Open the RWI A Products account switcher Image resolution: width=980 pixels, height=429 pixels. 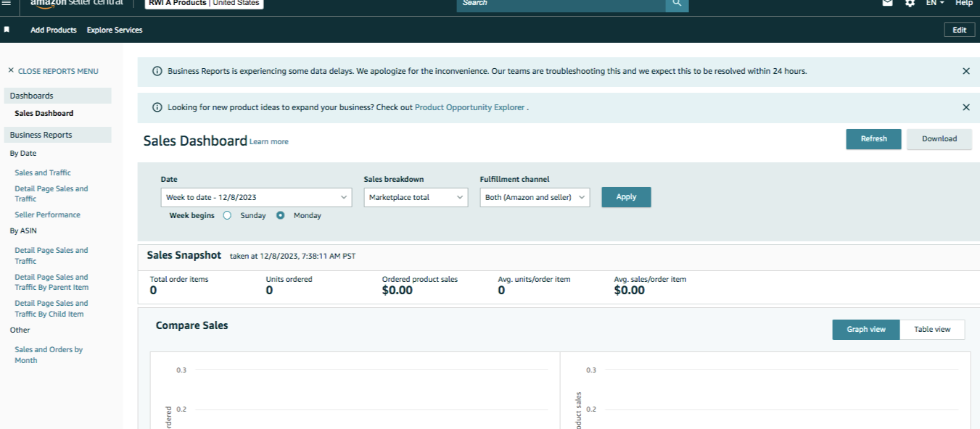[x=204, y=3]
